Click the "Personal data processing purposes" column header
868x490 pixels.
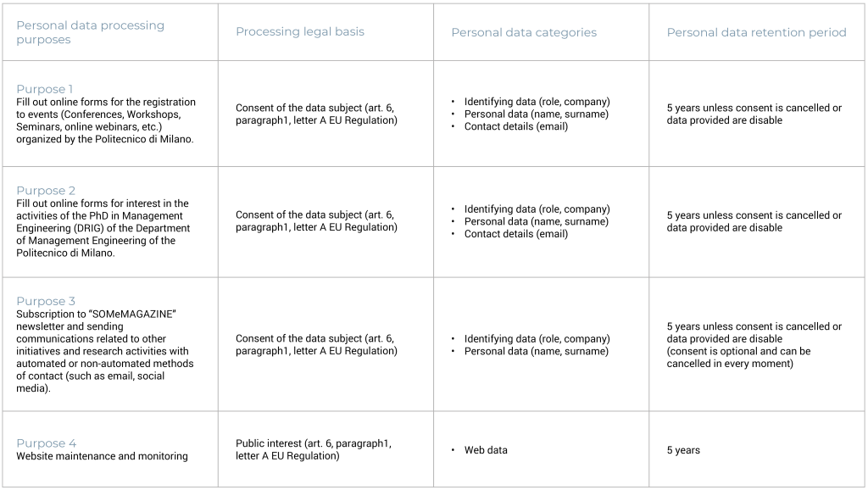pyautogui.click(x=90, y=32)
